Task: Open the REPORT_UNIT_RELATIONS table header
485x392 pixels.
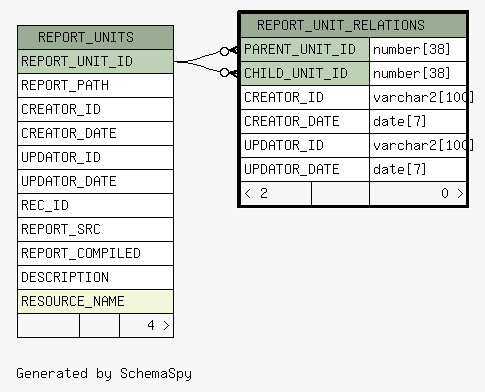Action: coord(353,25)
